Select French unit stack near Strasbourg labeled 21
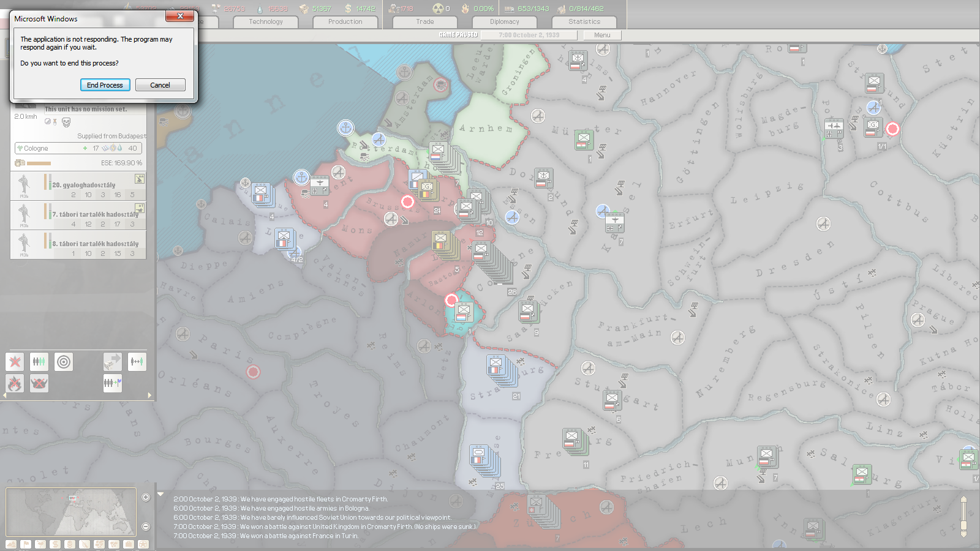 (x=502, y=372)
